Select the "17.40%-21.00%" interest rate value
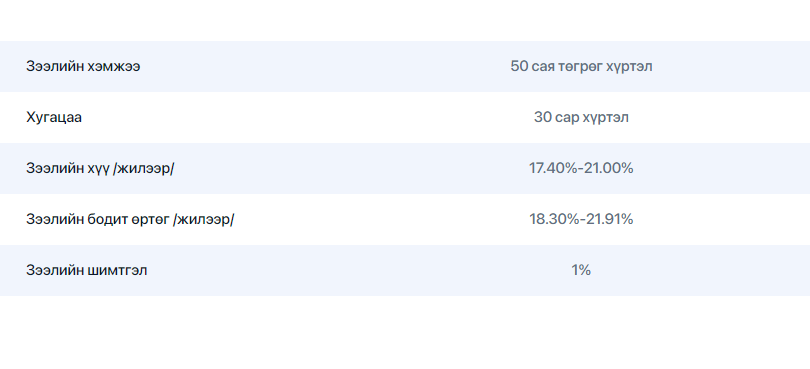Image resolution: width=810 pixels, height=369 pixels. click(581, 168)
